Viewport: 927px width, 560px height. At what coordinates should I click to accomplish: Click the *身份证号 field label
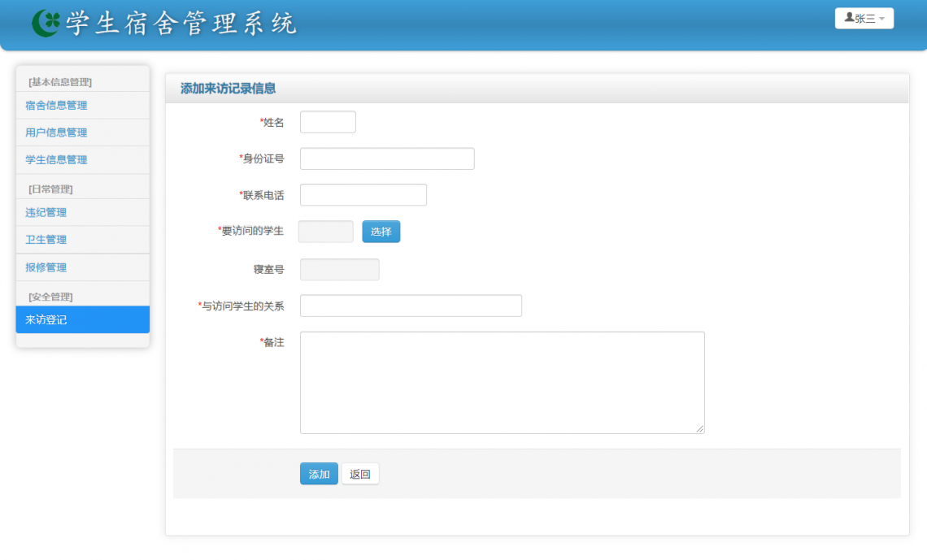pyautogui.click(x=261, y=158)
